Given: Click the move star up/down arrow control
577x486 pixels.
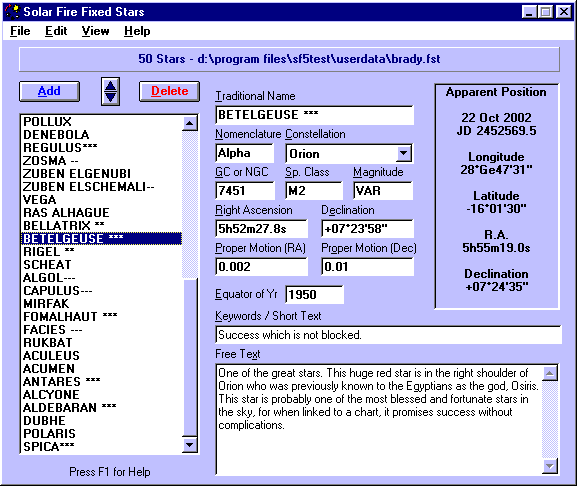Looking at the screenshot, I should click(110, 91).
